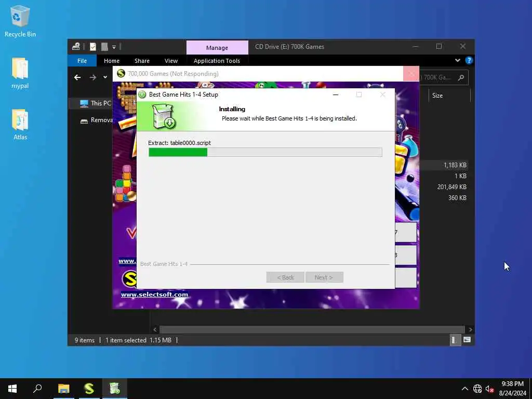Viewport: 532px width, 399px height.
Task: Switch to File Explorer in taskbar
Action: [63, 389]
